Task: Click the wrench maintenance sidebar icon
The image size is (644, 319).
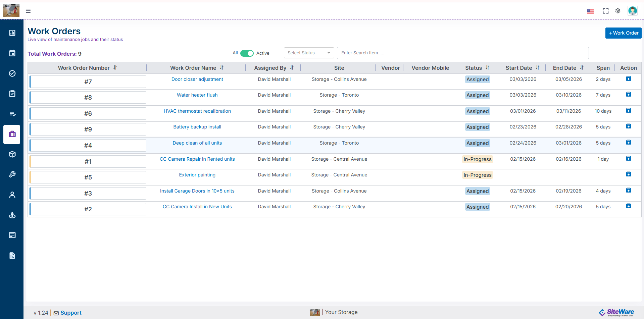Action: (x=12, y=174)
